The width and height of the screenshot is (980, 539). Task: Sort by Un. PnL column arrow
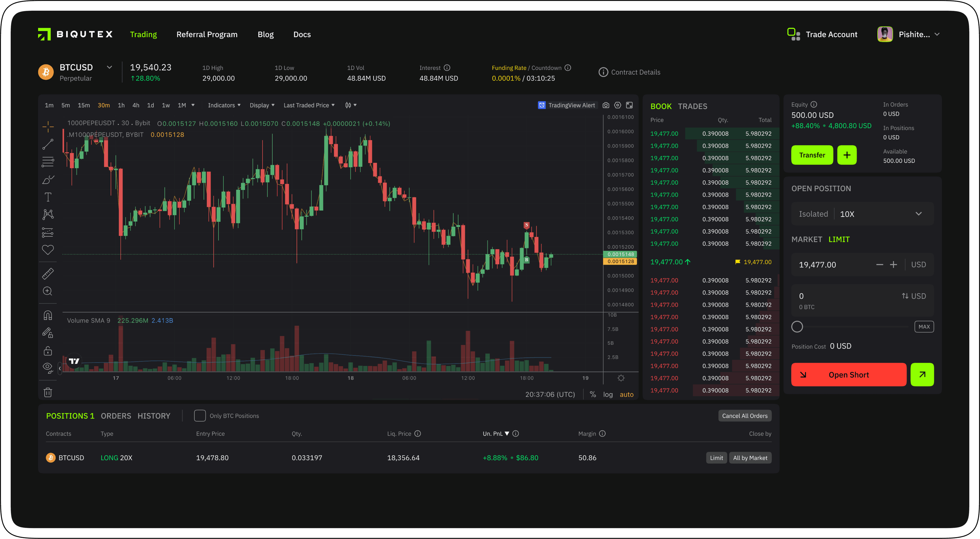507,434
